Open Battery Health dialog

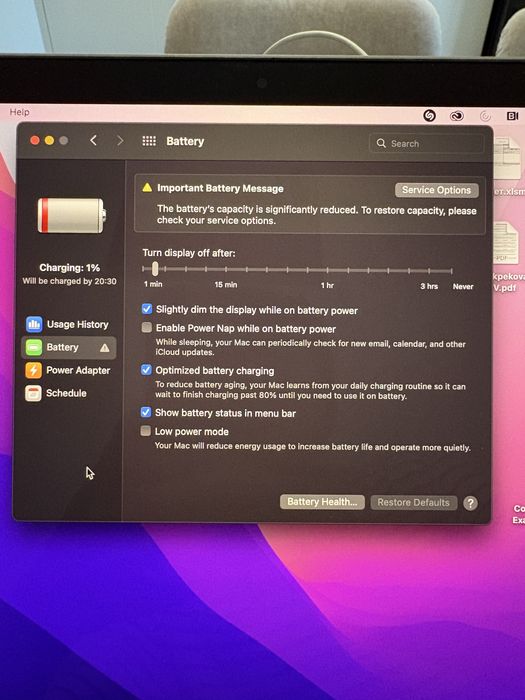322,502
